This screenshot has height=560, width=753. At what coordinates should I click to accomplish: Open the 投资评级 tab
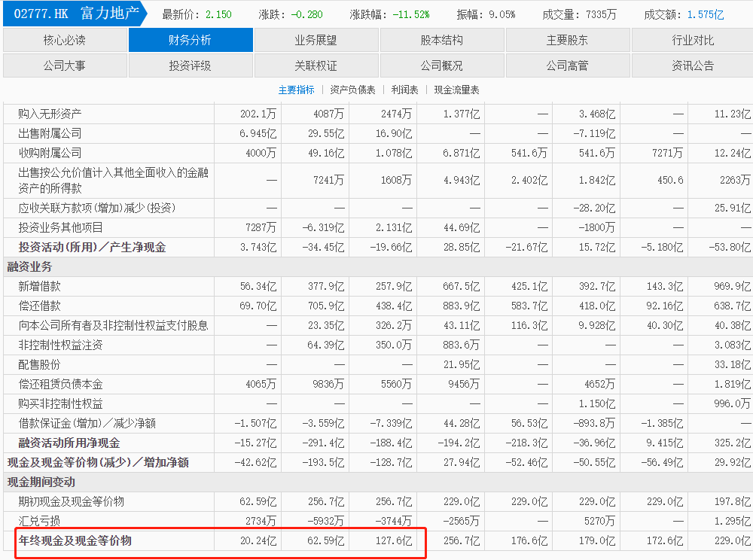191,65
